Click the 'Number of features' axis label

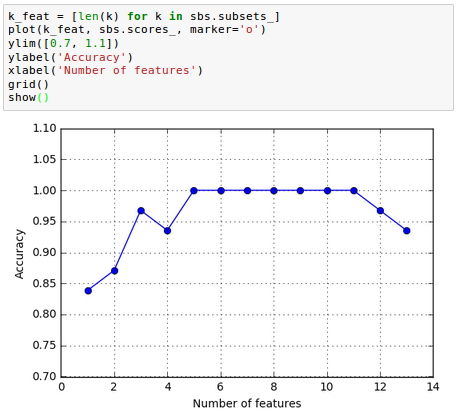point(247,403)
